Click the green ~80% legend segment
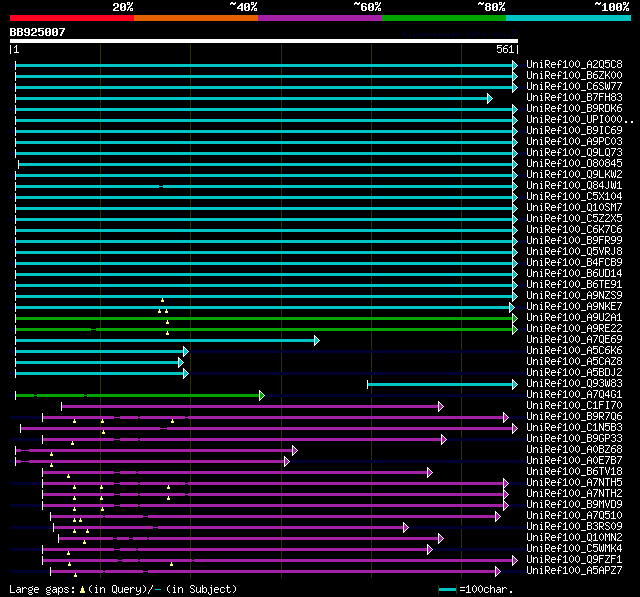The height and width of the screenshot is (597, 640). click(444, 18)
